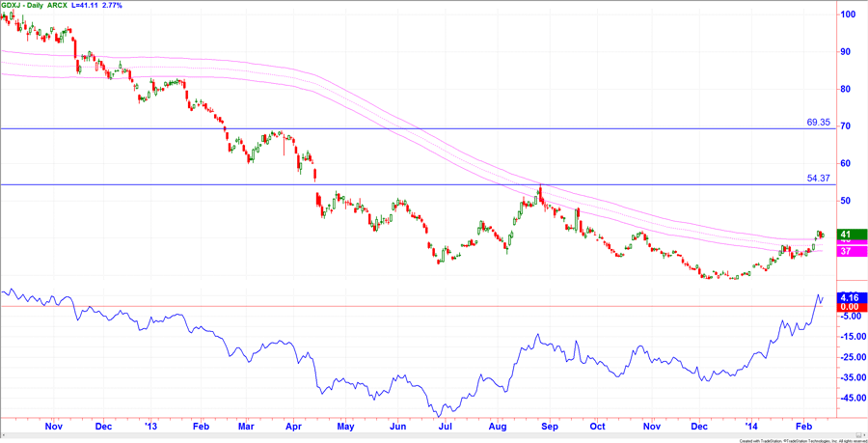Screen dimensions: 868x443
Task: Click the '14 year label on time axis
Action: (751, 424)
